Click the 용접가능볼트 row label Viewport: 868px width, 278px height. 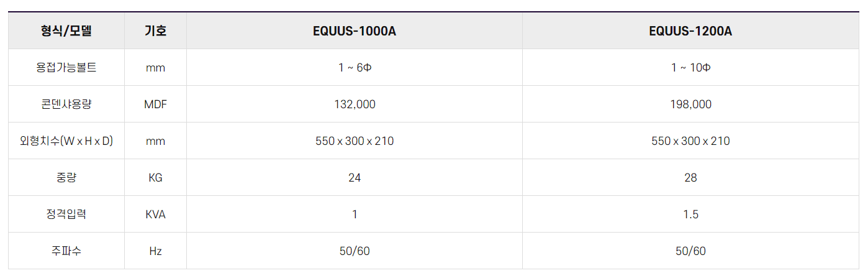tap(66, 68)
